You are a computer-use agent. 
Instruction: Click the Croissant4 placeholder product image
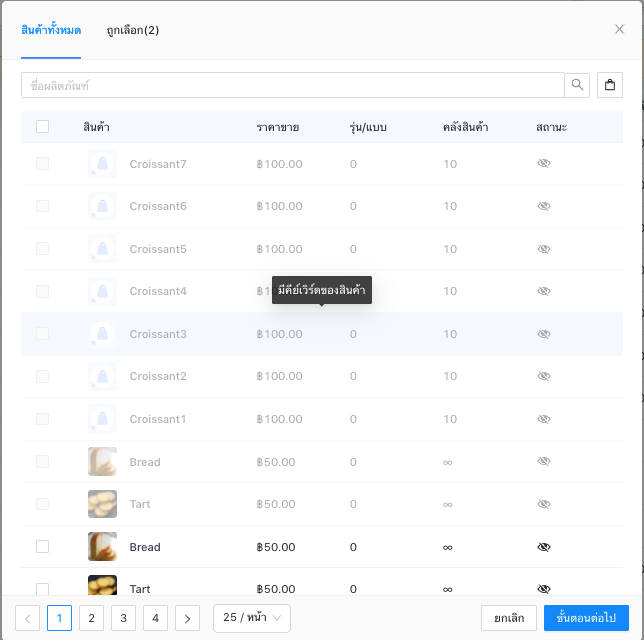[x=102, y=291]
